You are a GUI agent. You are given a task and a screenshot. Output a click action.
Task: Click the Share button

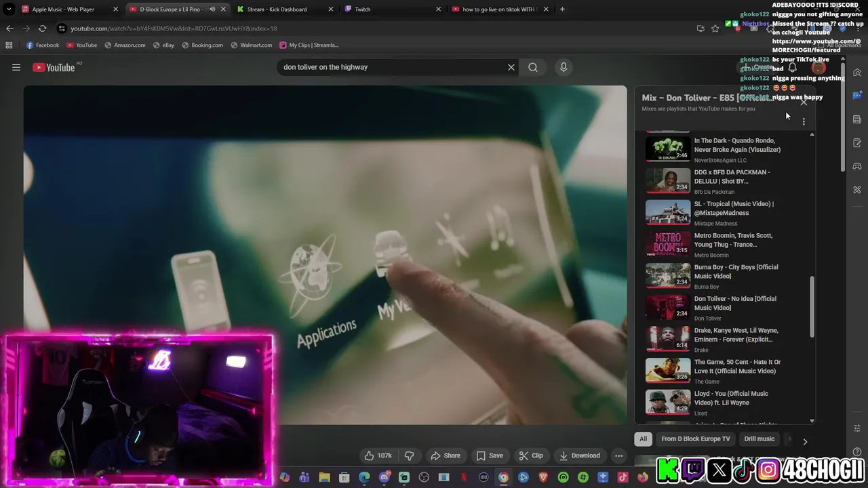click(x=445, y=455)
